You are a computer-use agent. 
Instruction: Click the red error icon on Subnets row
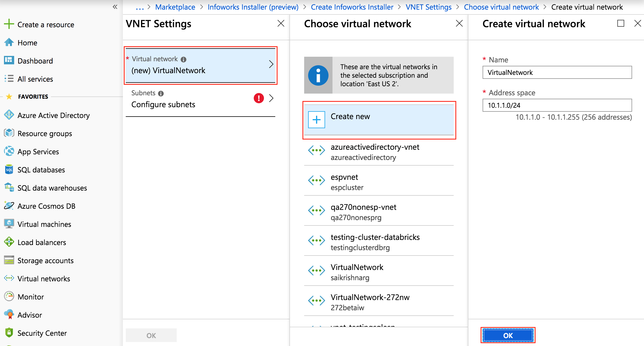pos(259,98)
